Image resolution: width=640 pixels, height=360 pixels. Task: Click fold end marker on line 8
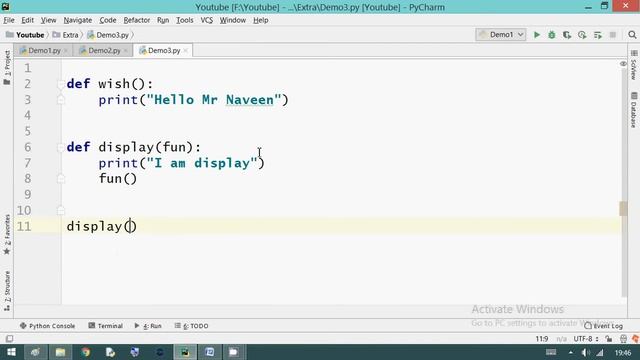(60, 179)
